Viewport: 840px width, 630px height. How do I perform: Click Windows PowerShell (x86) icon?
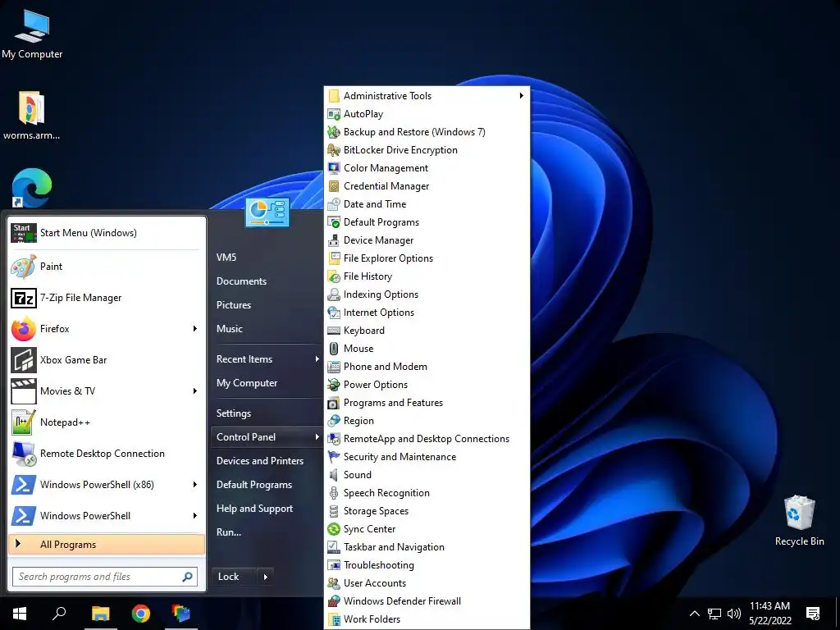click(24, 484)
